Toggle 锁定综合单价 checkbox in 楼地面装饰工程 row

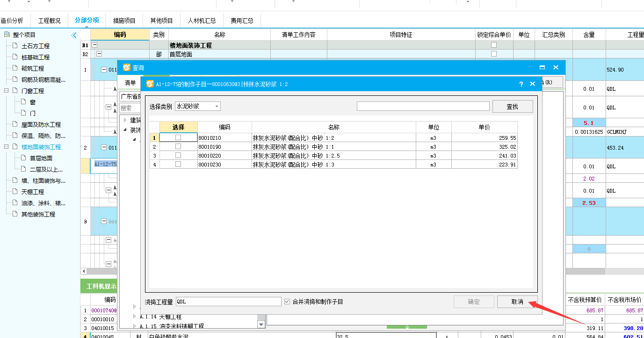tap(494, 45)
